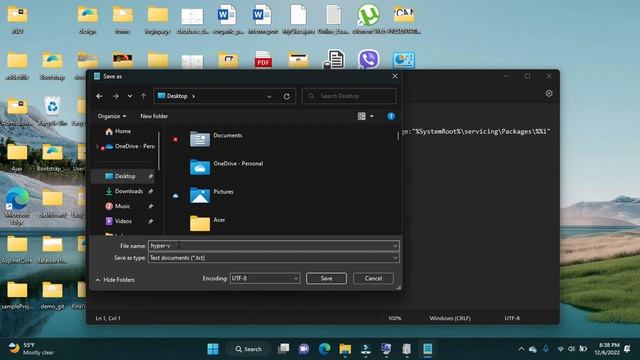Unpin Desktop using its pin icon
640x360 pixels.
[x=151, y=176]
